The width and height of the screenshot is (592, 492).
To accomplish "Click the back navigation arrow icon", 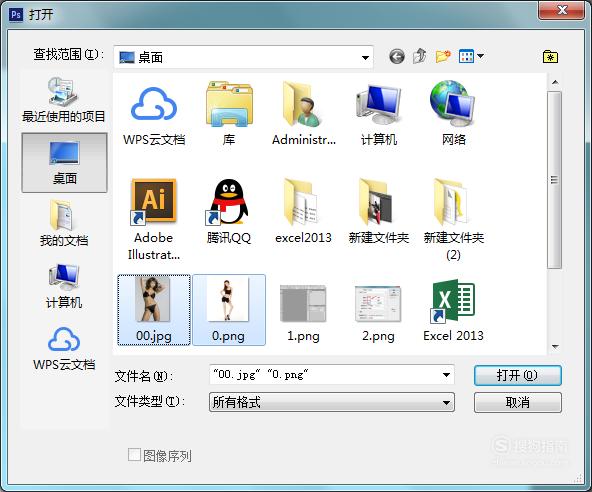I will coord(397,57).
